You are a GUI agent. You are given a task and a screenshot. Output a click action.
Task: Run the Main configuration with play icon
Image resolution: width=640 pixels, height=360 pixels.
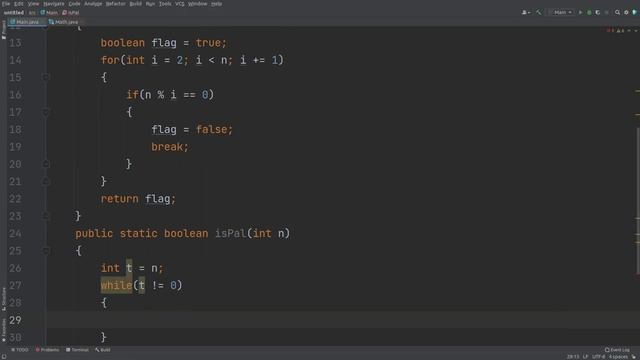click(580, 13)
